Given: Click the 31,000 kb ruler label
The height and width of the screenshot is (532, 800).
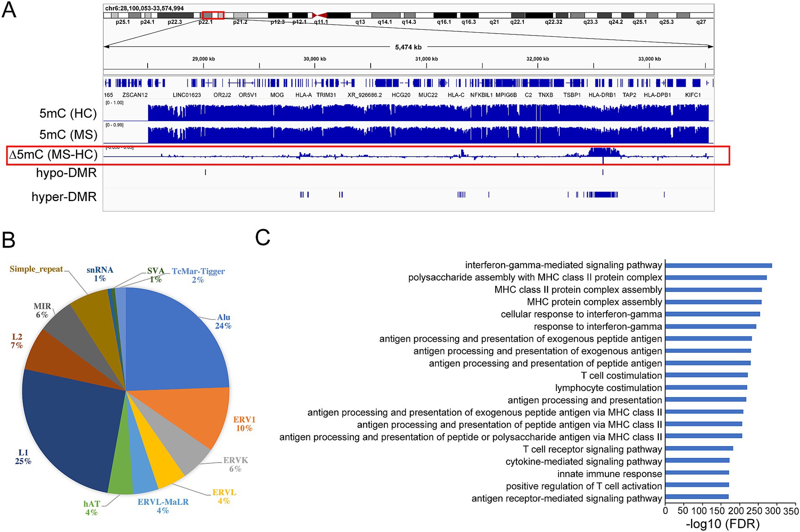Looking at the screenshot, I should click(426, 59).
